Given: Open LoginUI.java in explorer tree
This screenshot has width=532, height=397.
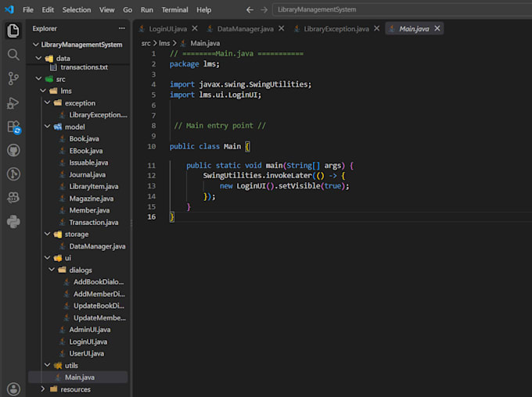Looking at the screenshot, I should (x=79, y=342).
